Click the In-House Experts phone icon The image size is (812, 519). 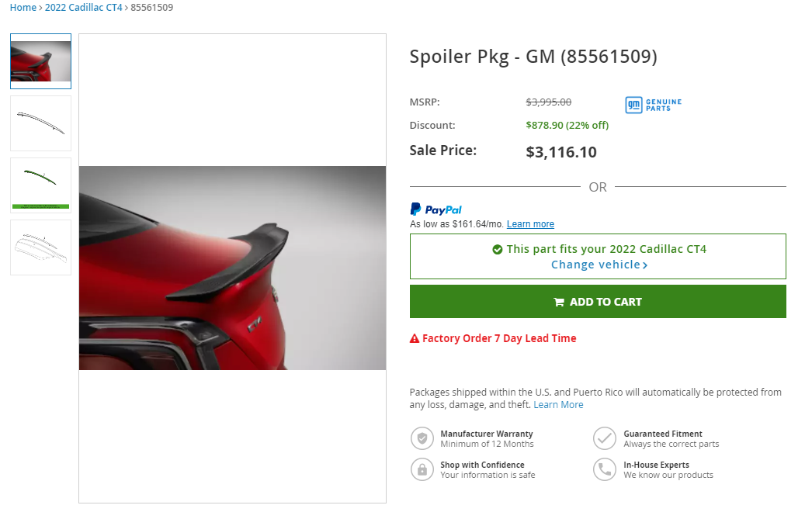(x=605, y=469)
